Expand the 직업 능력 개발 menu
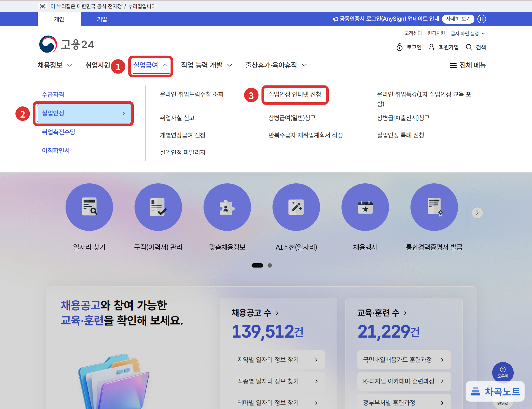Viewport: 532px width, 409px height. (x=206, y=65)
